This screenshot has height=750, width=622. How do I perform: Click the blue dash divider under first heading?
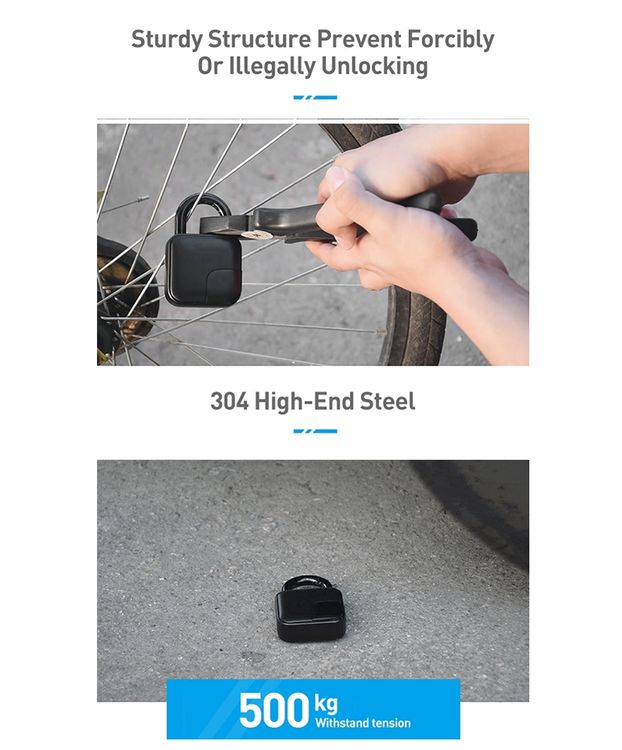[x=315, y=98]
